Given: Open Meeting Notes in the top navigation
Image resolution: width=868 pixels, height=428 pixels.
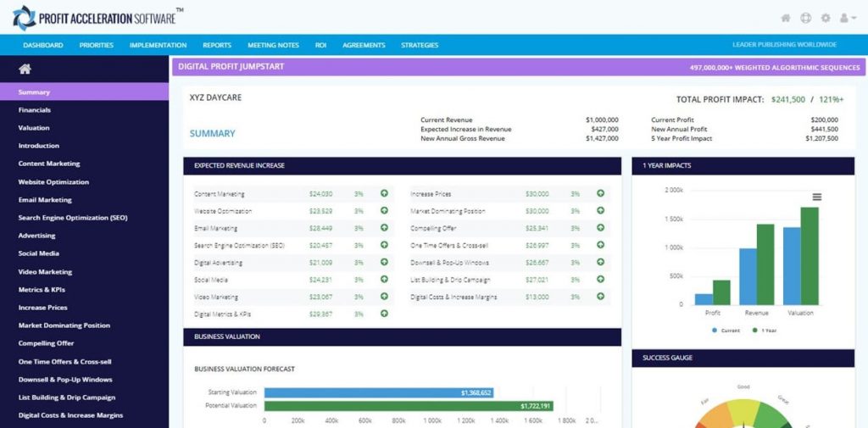Looking at the screenshot, I should point(273,45).
